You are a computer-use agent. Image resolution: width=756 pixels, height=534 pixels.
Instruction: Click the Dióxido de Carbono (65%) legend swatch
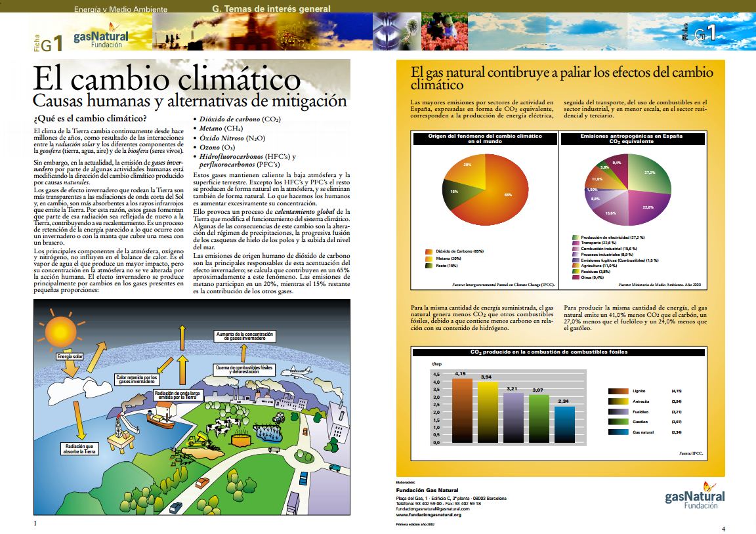click(429, 251)
